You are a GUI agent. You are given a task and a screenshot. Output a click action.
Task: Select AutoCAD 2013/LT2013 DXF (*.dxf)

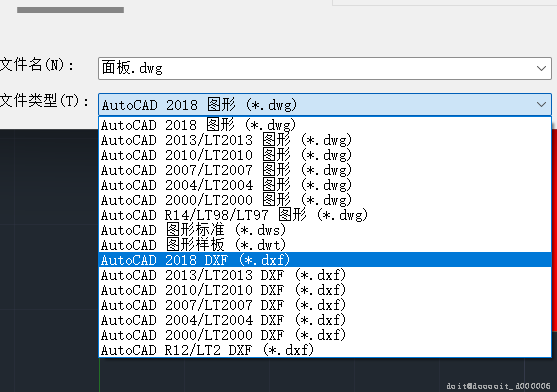tap(325, 274)
